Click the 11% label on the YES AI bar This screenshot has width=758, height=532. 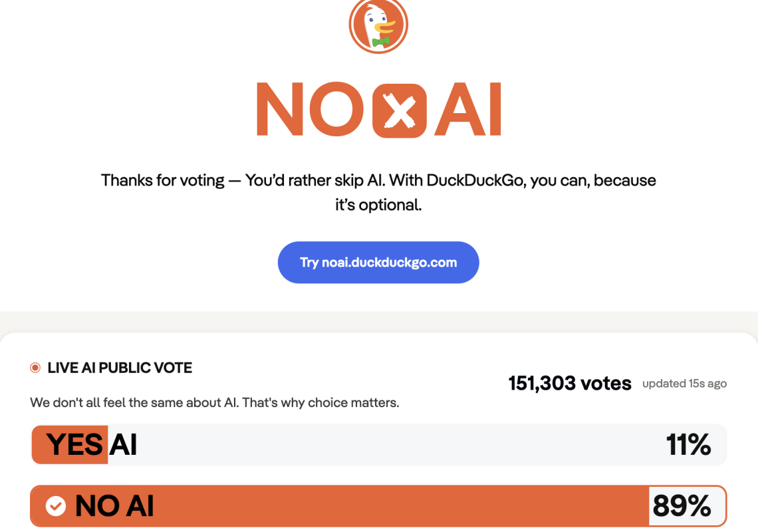pos(689,445)
